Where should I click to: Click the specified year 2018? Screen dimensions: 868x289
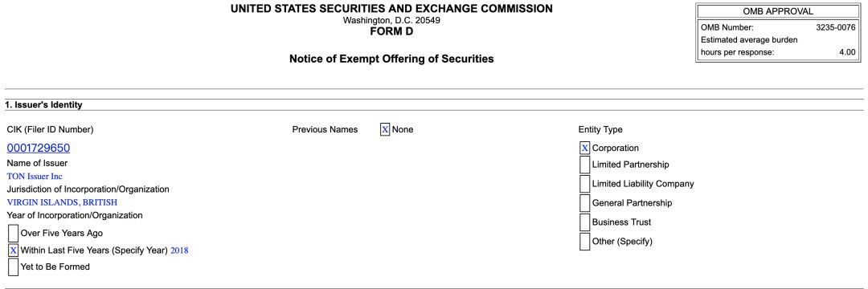[x=179, y=250]
